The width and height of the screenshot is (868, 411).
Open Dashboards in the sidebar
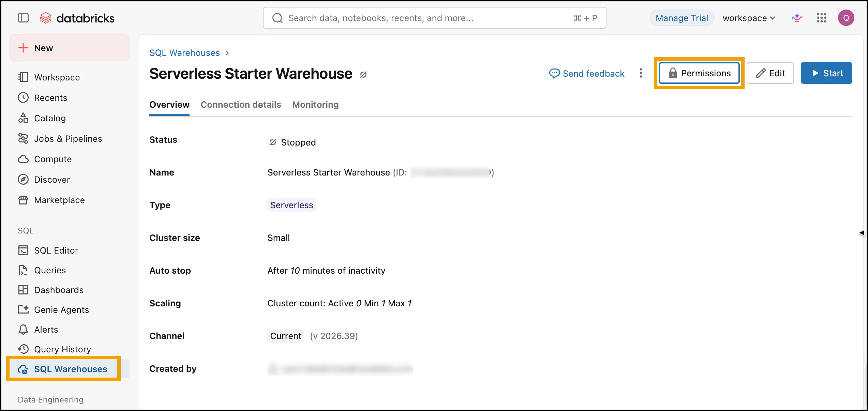click(x=70, y=290)
